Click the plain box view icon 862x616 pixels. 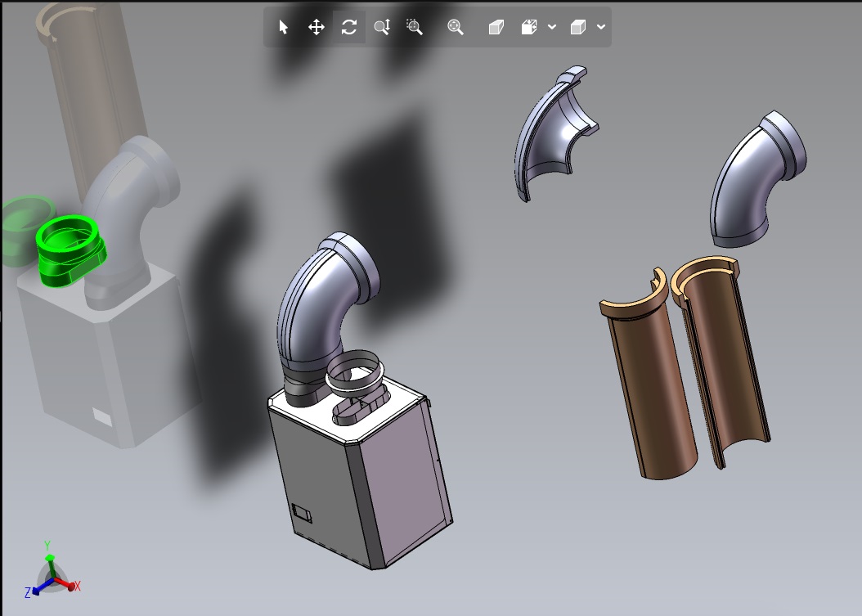click(496, 27)
